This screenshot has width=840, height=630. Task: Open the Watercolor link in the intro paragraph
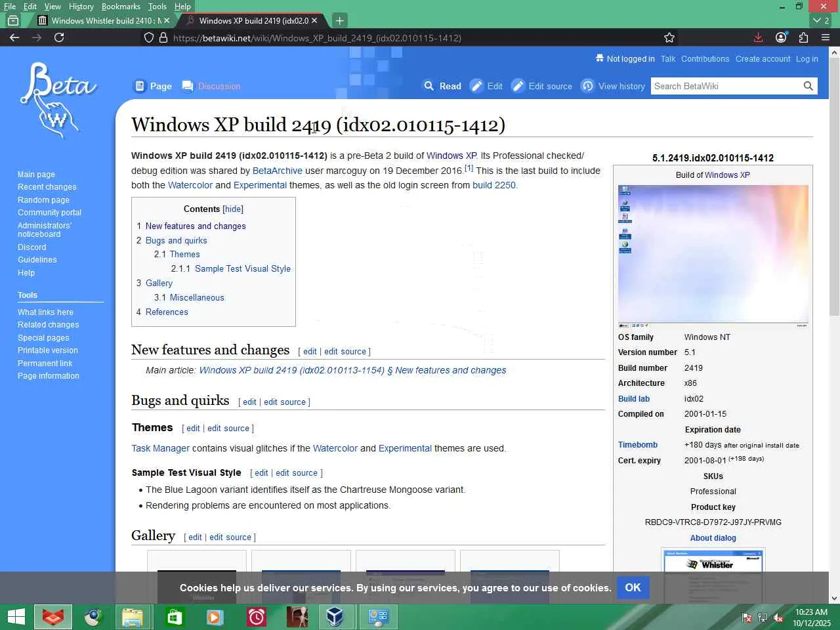tap(190, 185)
